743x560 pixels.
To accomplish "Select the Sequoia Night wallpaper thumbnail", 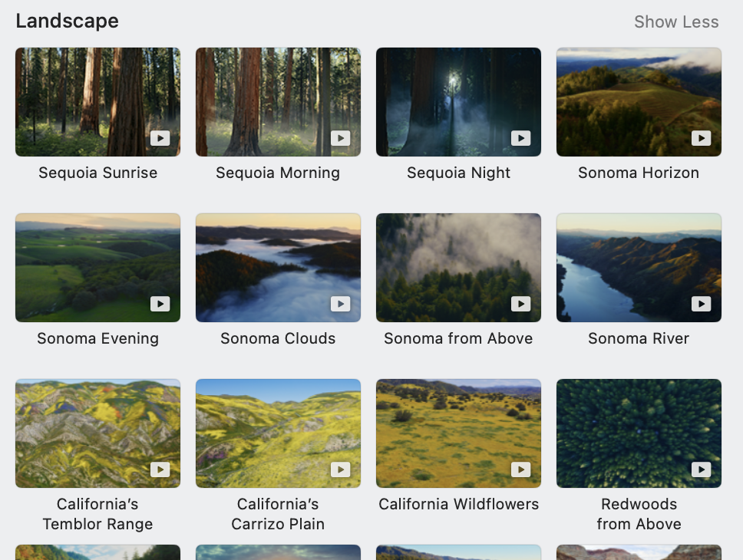I will point(458,102).
